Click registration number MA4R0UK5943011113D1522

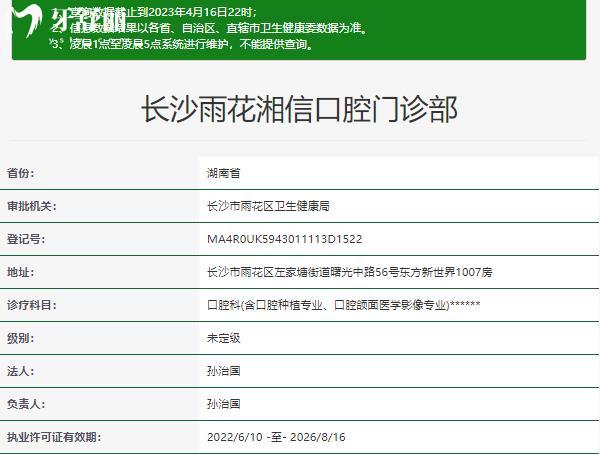[x=284, y=239]
